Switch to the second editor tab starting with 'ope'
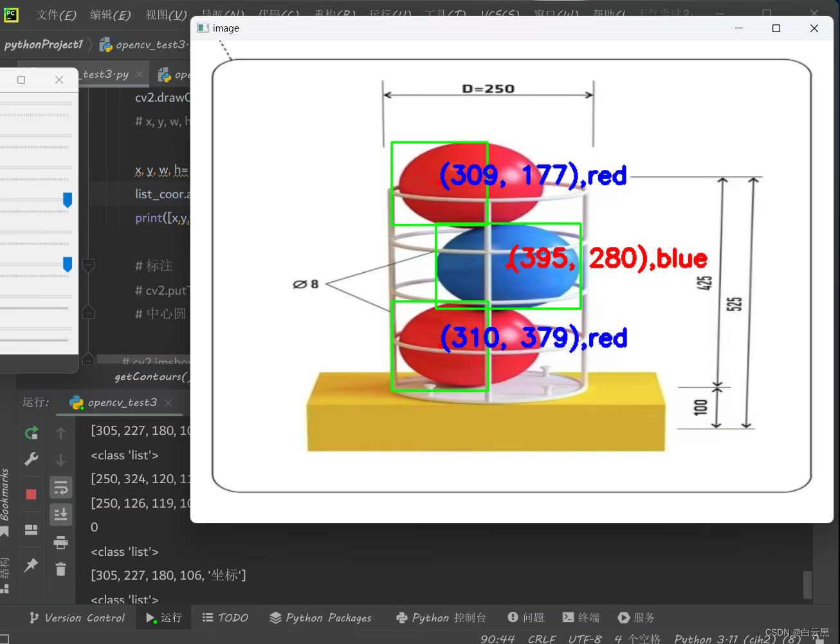Screen dimensions: 840x644 click(174, 75)
